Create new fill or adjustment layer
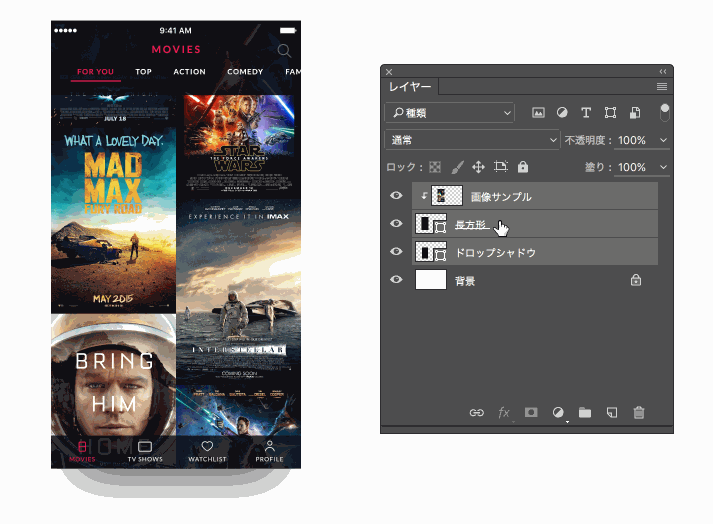This screenshot has width=713, height=524. (x=558, y=413)
